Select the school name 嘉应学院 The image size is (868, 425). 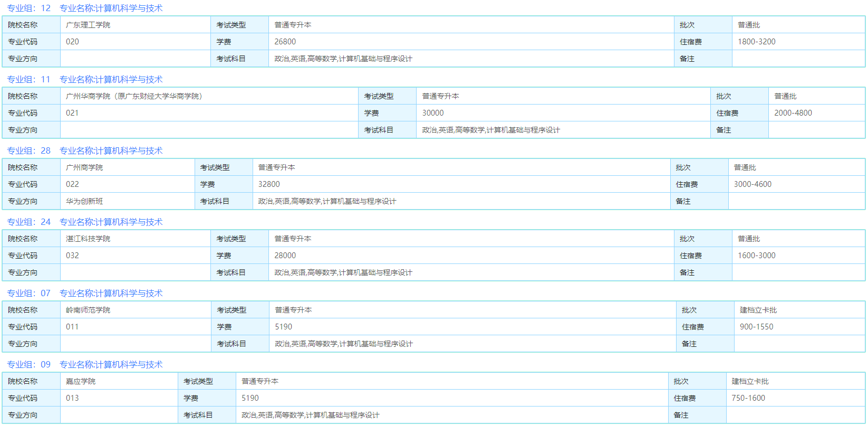[x=81, y=381]
